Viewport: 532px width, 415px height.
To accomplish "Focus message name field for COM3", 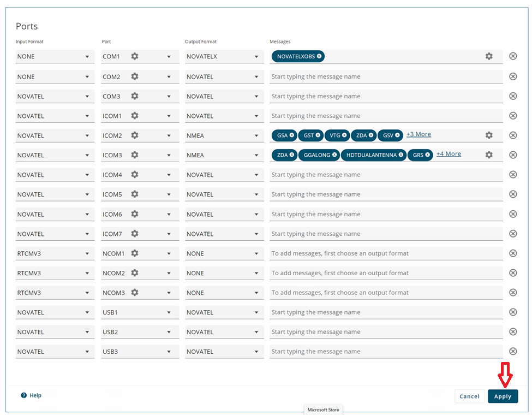I will point(386,97).
